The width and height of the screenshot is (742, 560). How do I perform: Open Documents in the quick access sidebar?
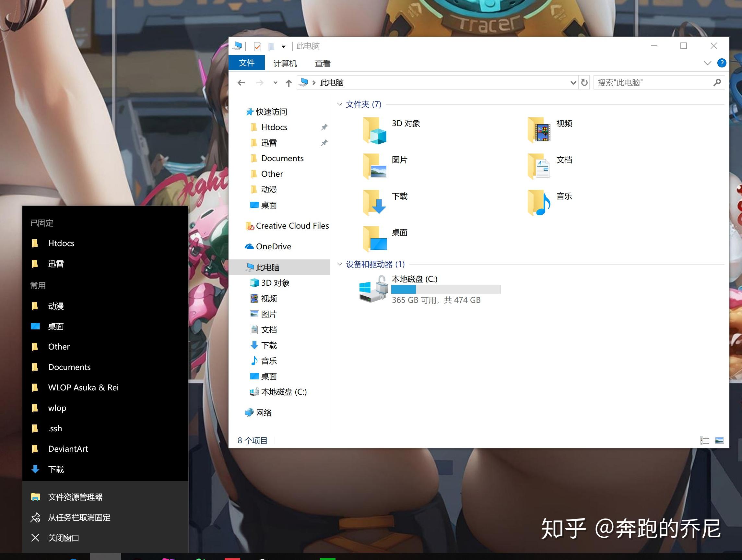[277, 158]
